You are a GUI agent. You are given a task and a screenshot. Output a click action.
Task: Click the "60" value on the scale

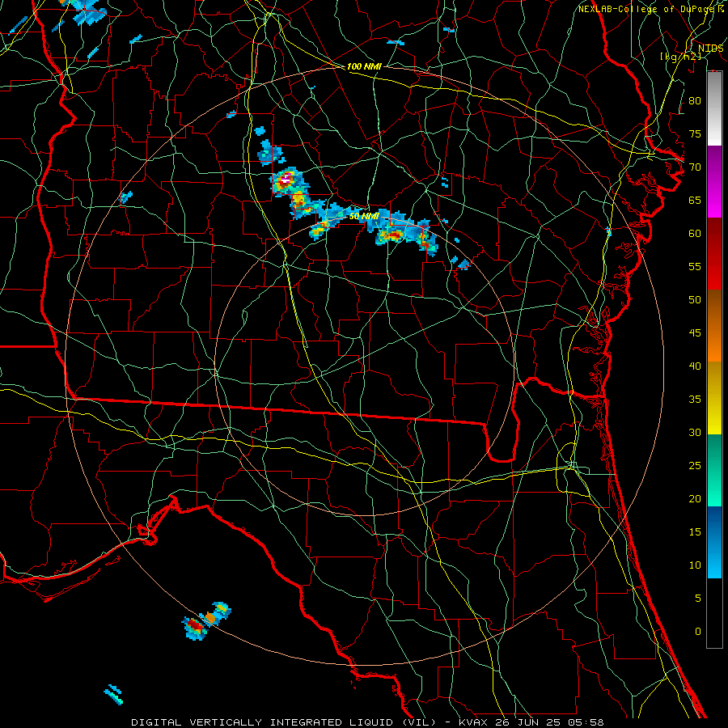click(695, 233)
